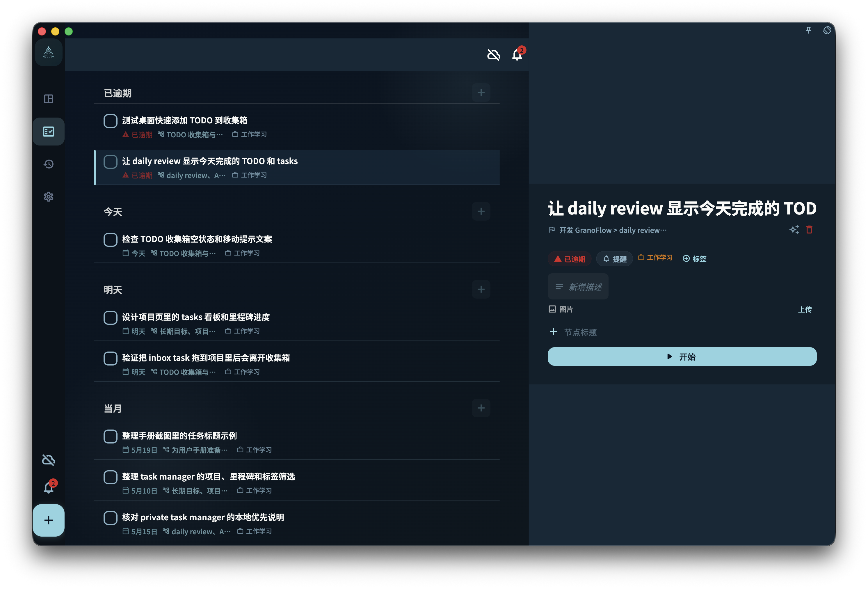868x589 pixels.
Task: Click 为用户手册准备… project label
Action: pyautogui.click(x=195, y=450)
